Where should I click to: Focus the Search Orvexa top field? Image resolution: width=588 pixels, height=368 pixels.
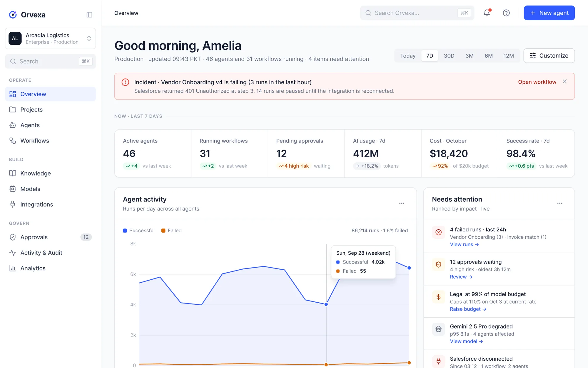point(417,13)
